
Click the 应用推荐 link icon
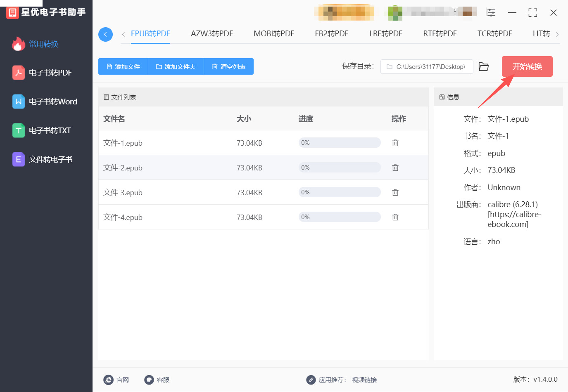click(311, 380)
